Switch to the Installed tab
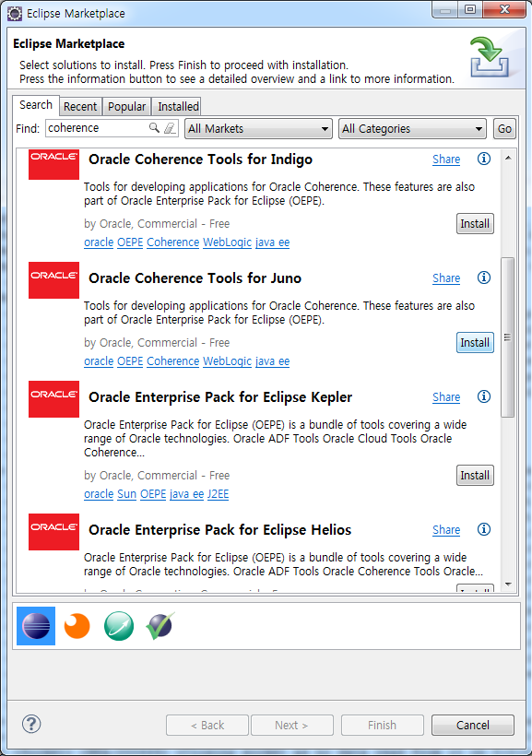532x756 pixels. pyautogui.click(x=178, y=107)
